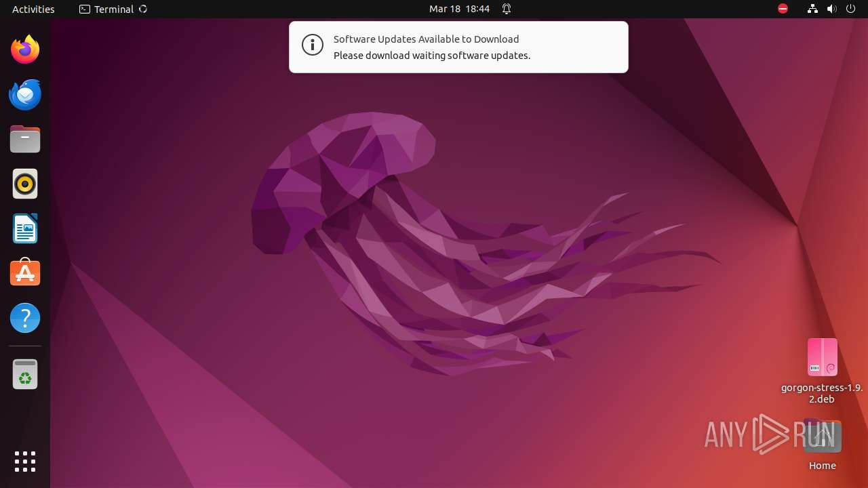This screenshot has height=488, width=868.
Task: Open the power menu icon
Action: click(851, 9)
